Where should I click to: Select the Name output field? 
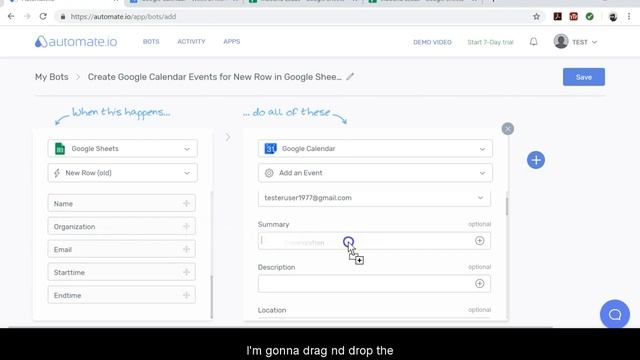122,203
